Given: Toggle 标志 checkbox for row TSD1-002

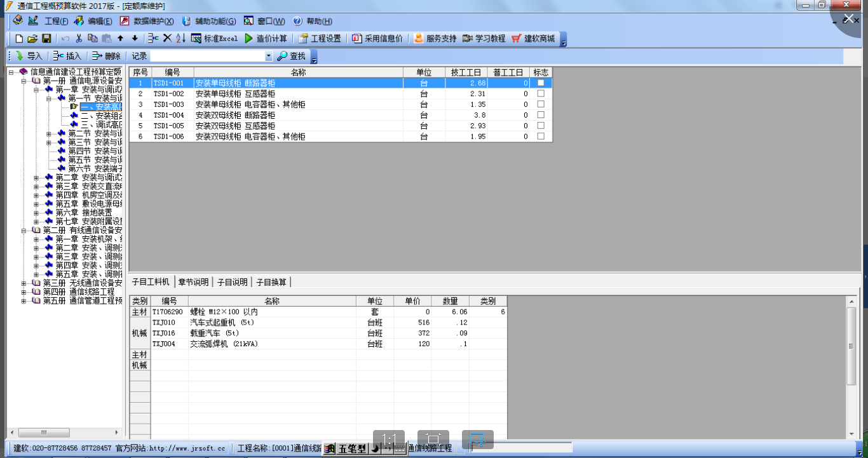Looking at the screenshot, I should [541, 93].
